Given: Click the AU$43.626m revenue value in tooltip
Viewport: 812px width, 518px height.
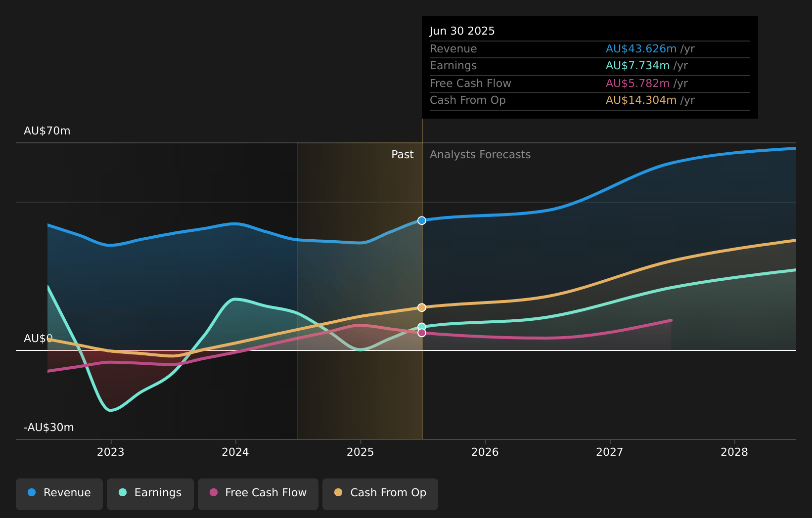Looking at the screenshot, I should coord(641,49).
